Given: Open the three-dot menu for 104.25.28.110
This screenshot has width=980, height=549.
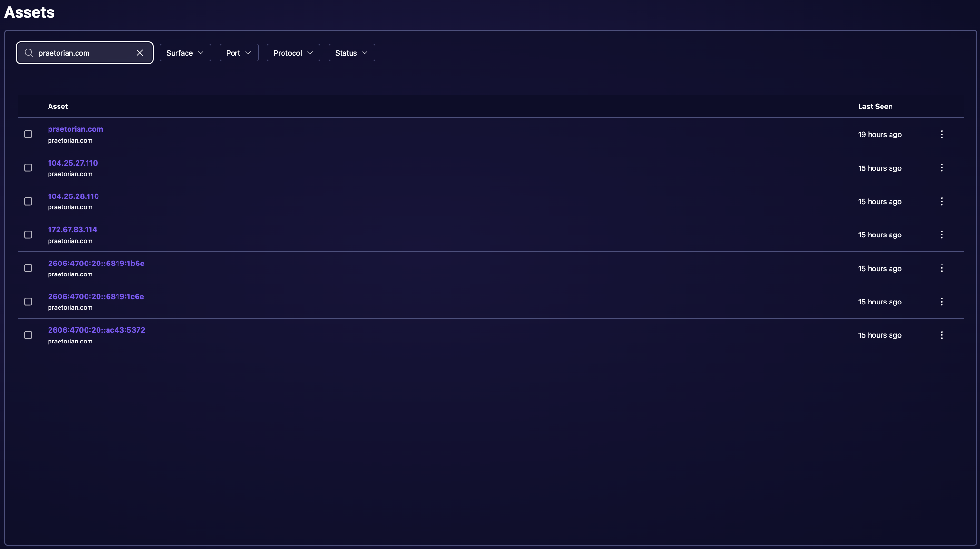Looking at the screenshot, I should point(942,202).
